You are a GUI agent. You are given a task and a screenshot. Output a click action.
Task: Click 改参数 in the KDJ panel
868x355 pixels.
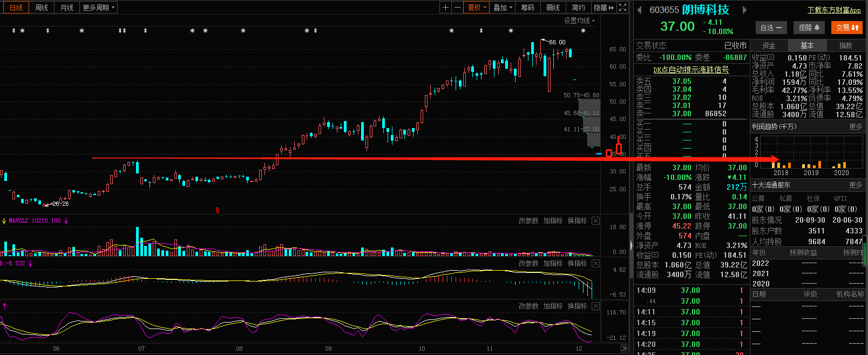pos(528,306)
